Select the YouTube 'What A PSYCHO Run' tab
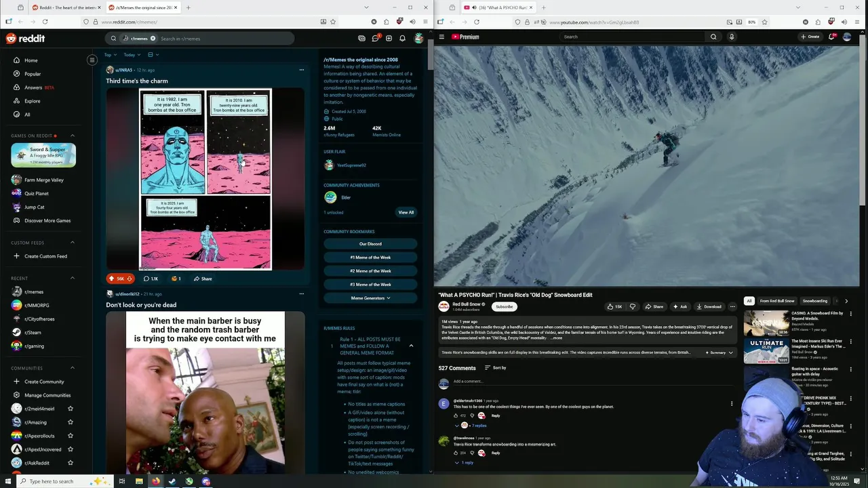Screen dimensions: 868x488 point(498,7)
